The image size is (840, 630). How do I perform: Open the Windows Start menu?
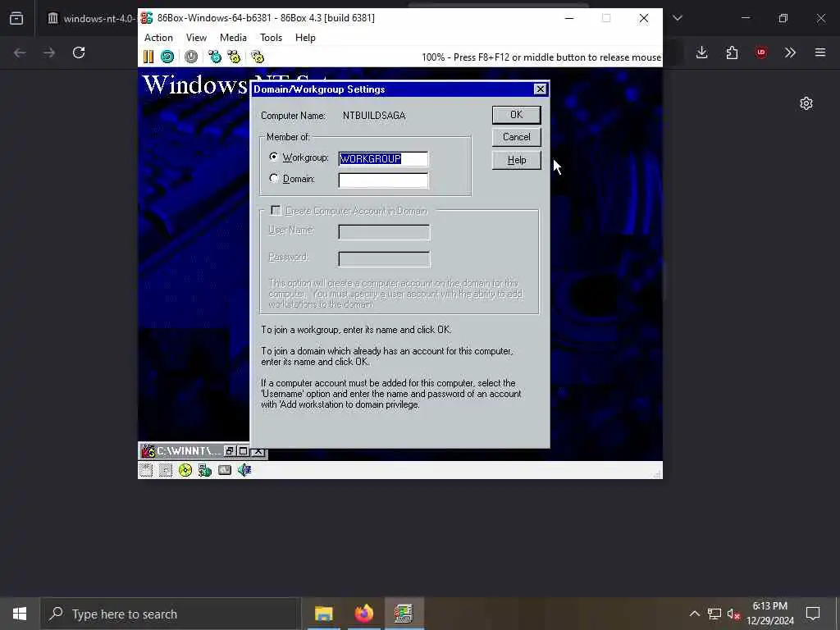20,614
